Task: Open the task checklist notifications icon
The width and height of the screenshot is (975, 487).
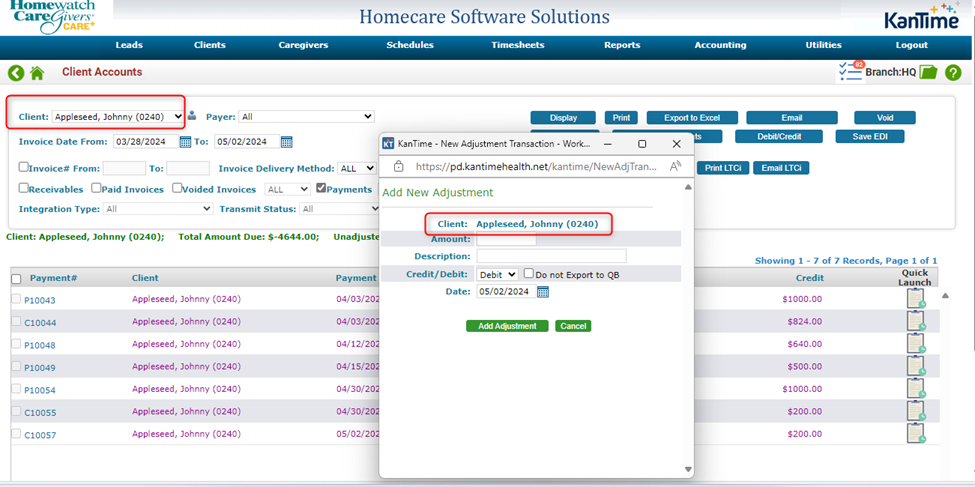Action: tap(850, 72)
